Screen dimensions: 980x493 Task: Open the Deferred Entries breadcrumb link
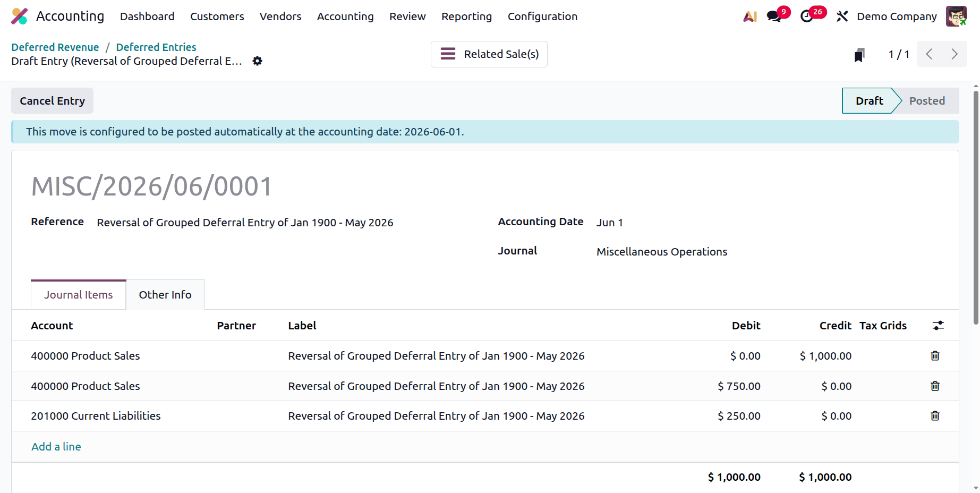click(156, 47)
